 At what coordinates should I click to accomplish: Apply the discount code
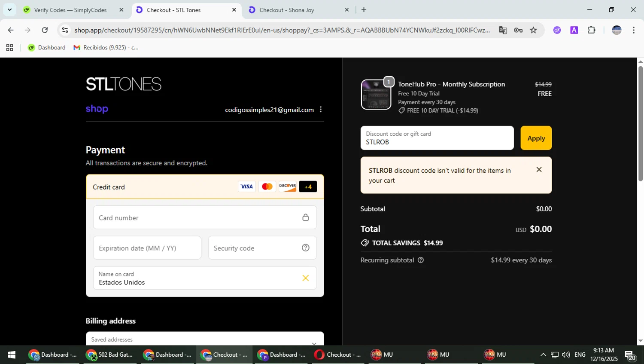tap(536, 138)
